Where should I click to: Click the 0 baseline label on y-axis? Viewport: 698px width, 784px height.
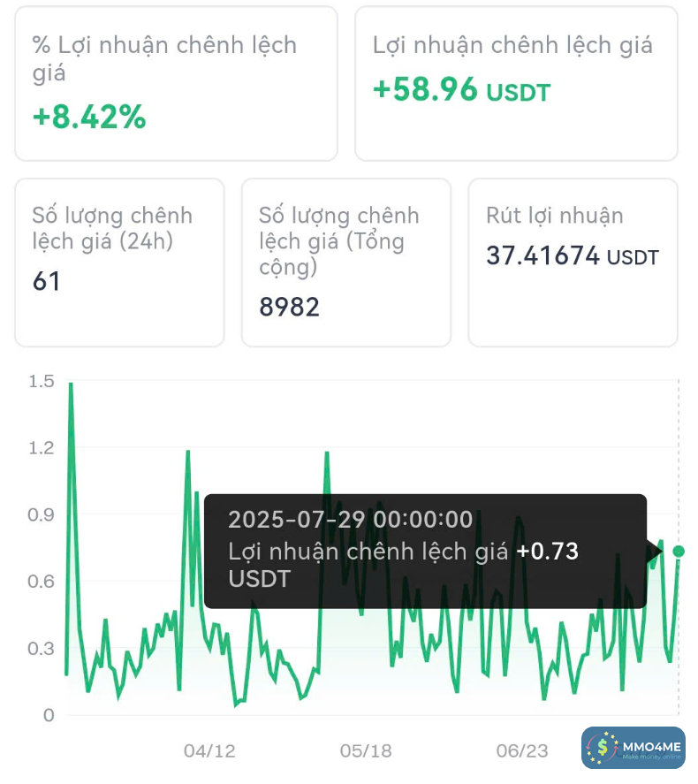pyautogui.click(x=49, y=715)
